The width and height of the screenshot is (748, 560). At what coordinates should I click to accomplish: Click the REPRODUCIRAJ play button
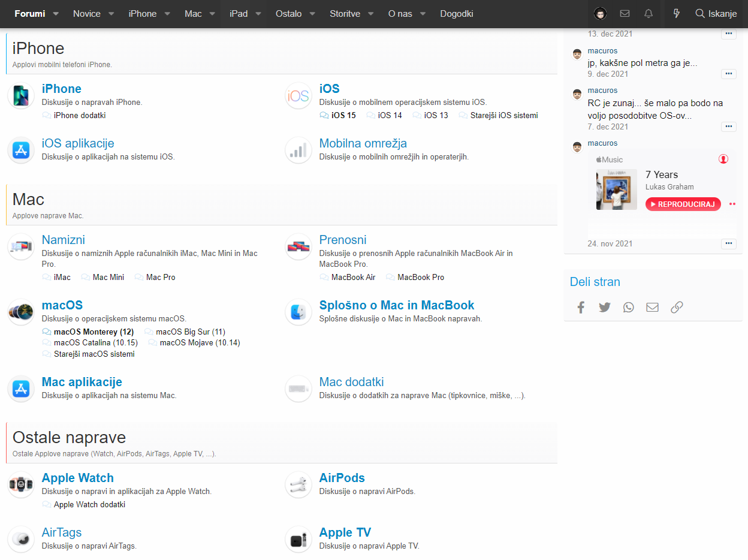(683, 204)
